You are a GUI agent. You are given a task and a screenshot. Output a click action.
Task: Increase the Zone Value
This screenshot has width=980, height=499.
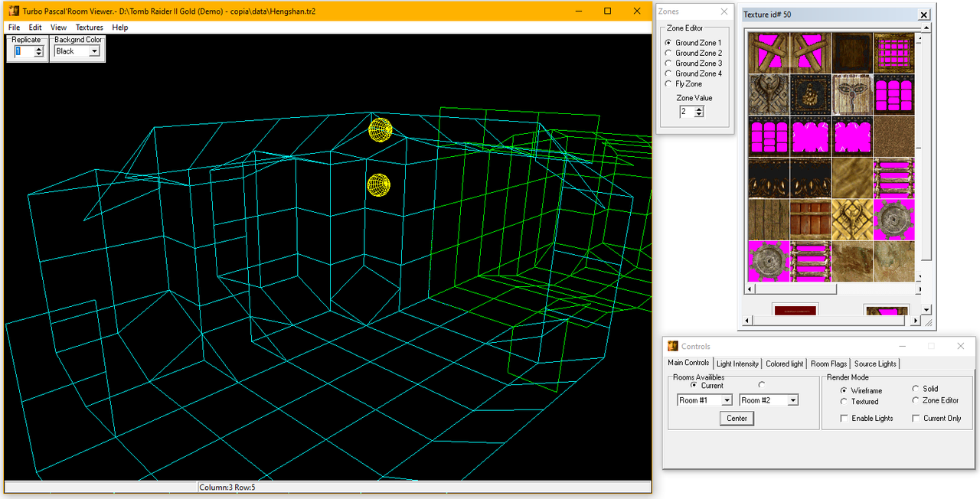698,109
